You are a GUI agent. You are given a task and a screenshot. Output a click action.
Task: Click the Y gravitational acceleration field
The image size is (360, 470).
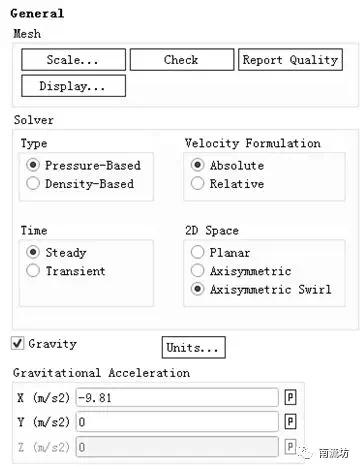[x=177, y=422]
